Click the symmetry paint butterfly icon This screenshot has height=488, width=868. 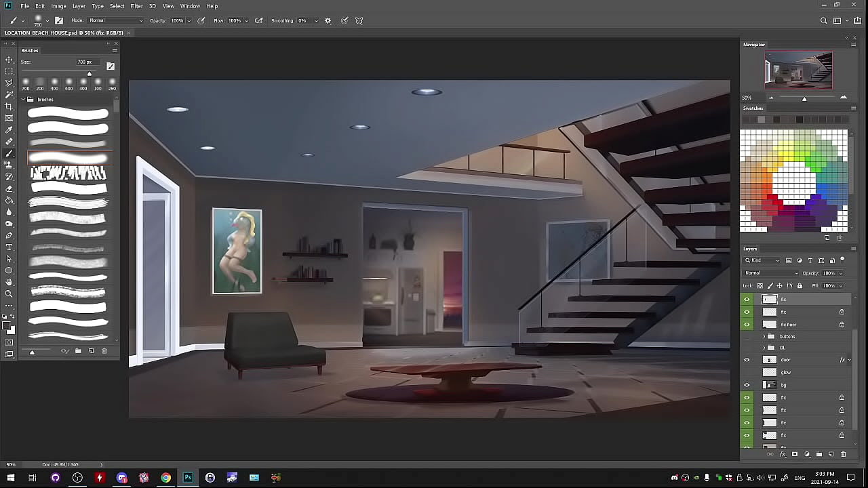(359, 21)
